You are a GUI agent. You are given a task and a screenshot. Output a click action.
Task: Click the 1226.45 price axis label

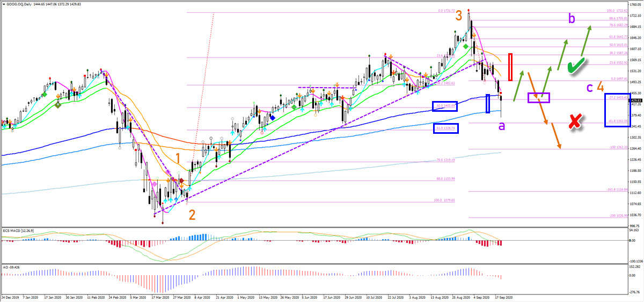pyautogui.click(x=636, y=160)
